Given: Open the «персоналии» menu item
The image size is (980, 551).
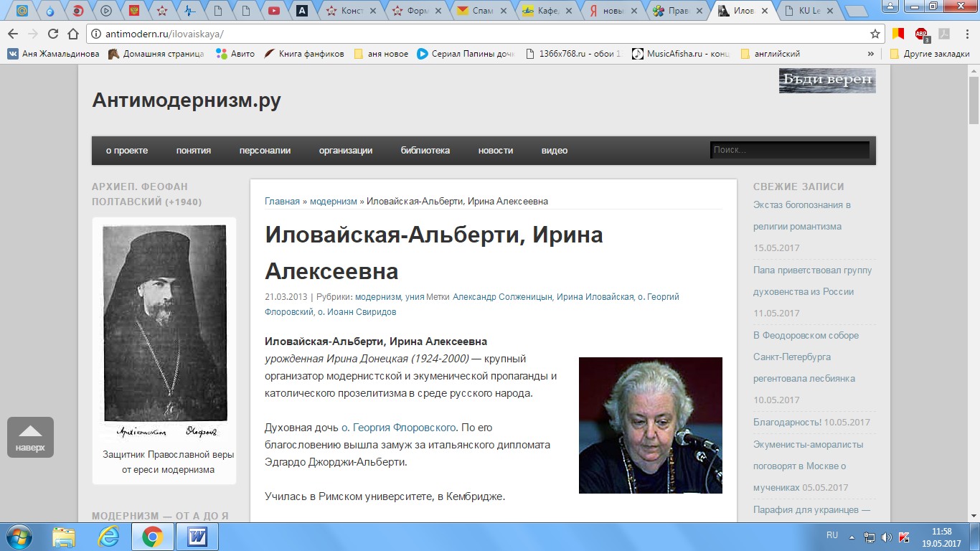Looking at the screenshot, I should pos(265,151).
